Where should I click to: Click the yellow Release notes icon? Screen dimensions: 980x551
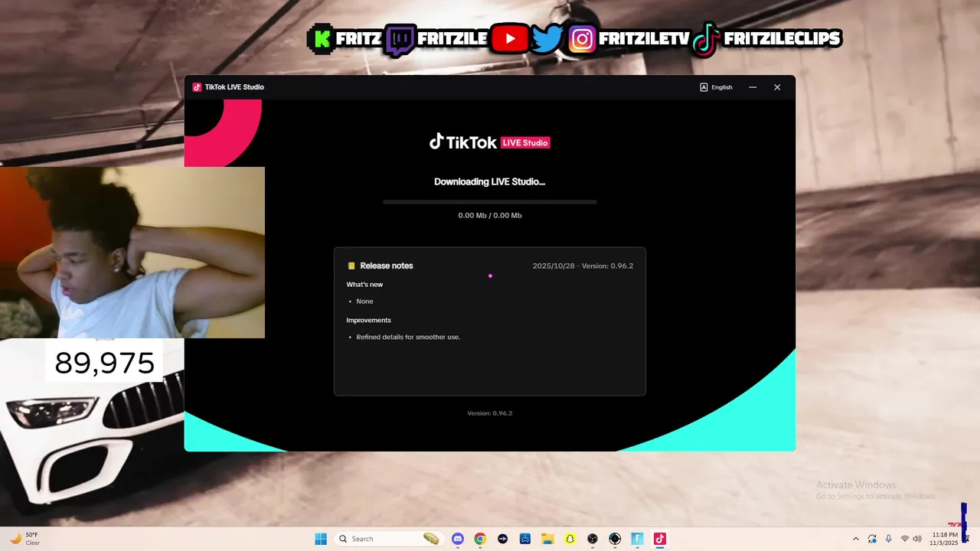tap(351, 266)
